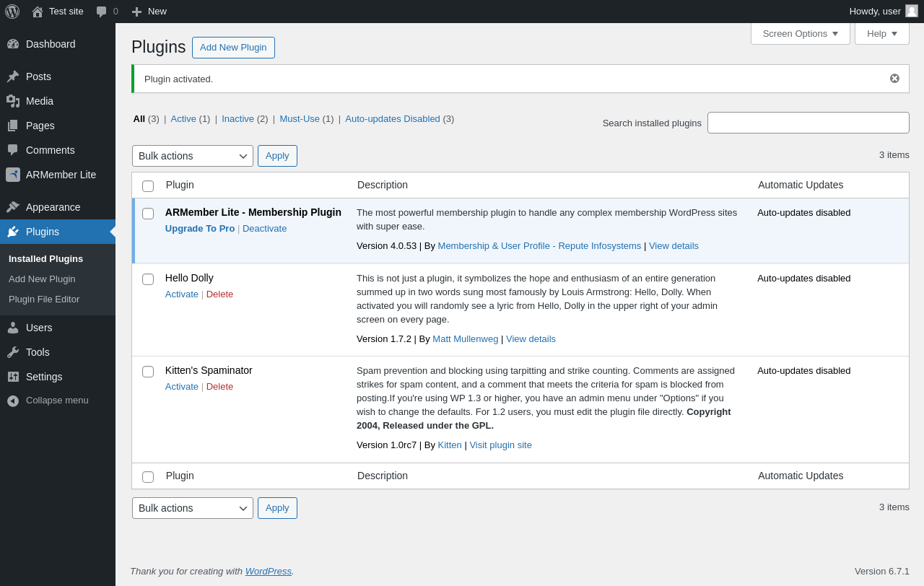
Task: Open the Test site home icon
Action: (38, 12)
